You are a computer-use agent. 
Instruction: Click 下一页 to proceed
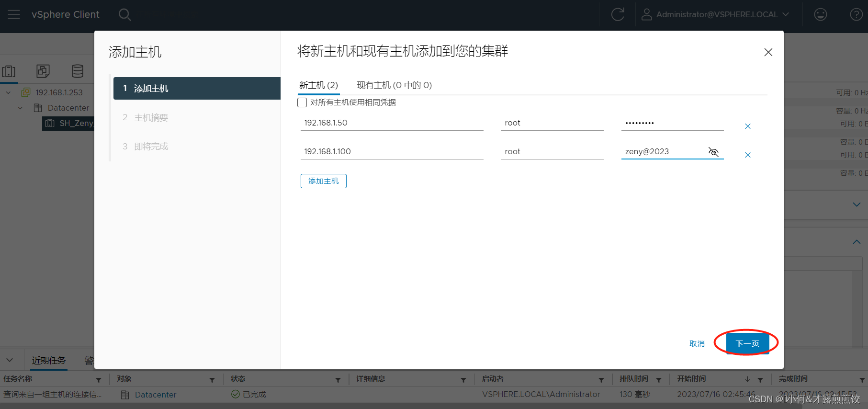[x=747, y=343]
